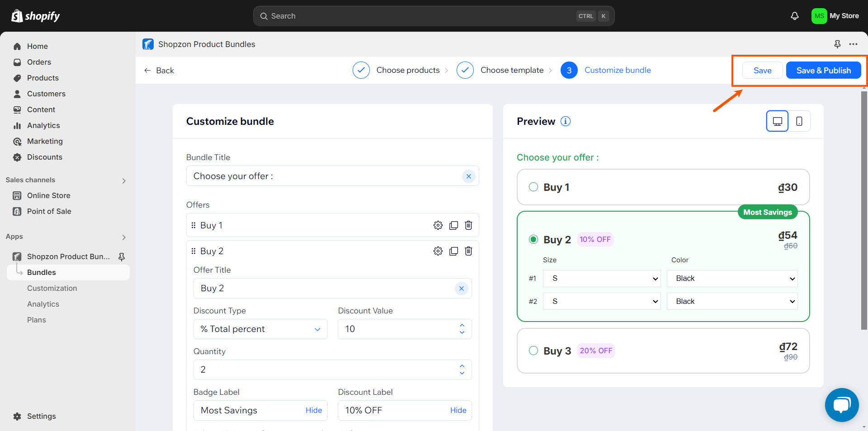The height and width of the screenshot is (431, 868).
Task: Go back with the Back button
Action: click(159, 70)
